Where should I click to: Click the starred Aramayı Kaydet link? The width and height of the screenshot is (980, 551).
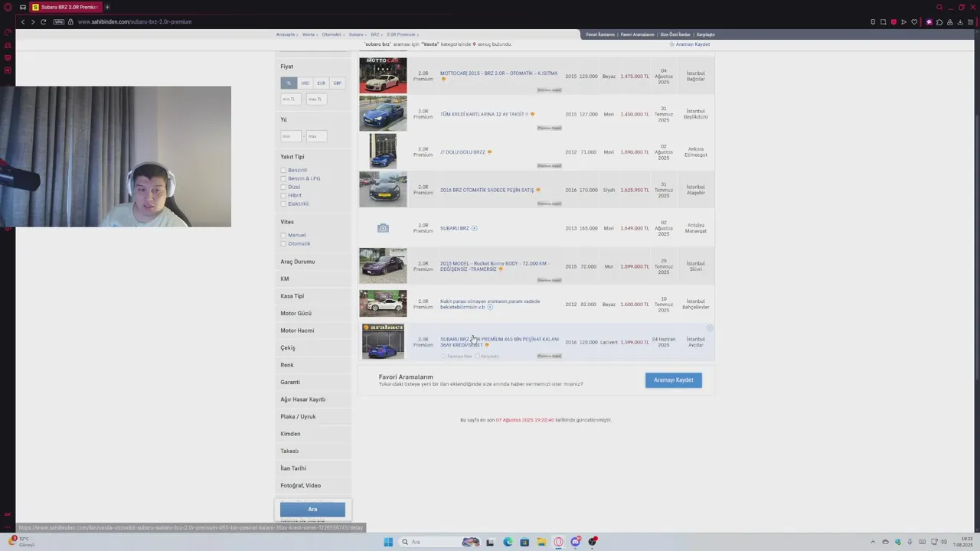click(690, 44)
